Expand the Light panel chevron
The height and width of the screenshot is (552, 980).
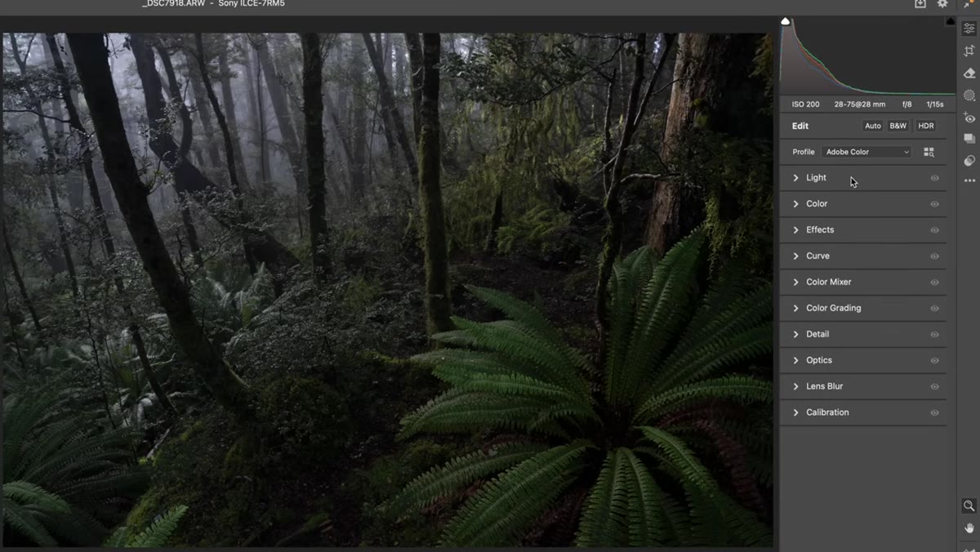tap(795, 178)
